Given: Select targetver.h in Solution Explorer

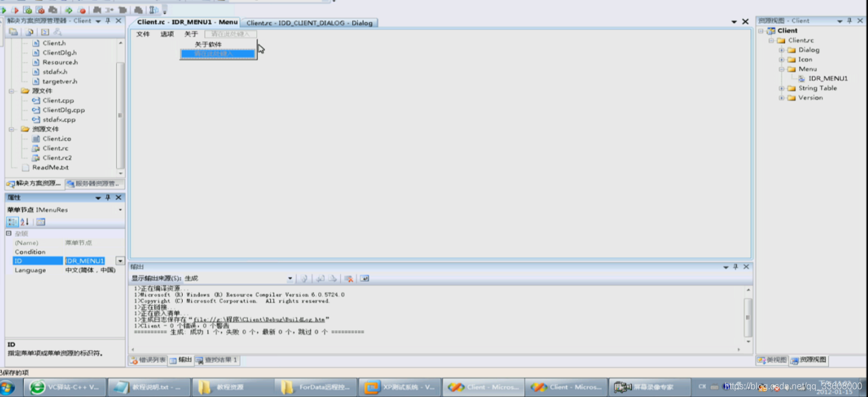Looking at the screenshot, I should 60,81.
